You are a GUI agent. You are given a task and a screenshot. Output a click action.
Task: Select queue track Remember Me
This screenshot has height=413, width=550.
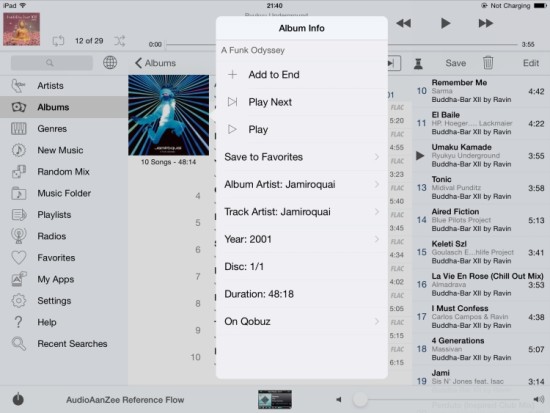click(x=481, y=91)
